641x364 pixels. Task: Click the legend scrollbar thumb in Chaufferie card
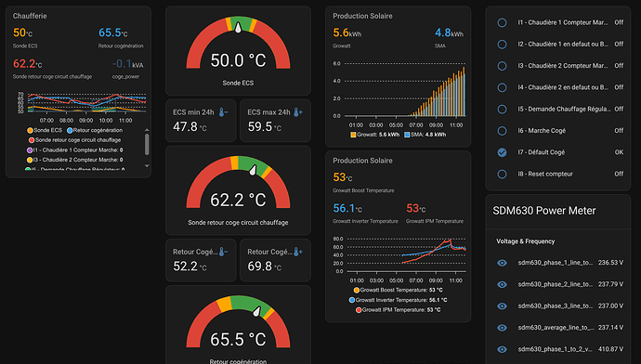tap(147, 144)
